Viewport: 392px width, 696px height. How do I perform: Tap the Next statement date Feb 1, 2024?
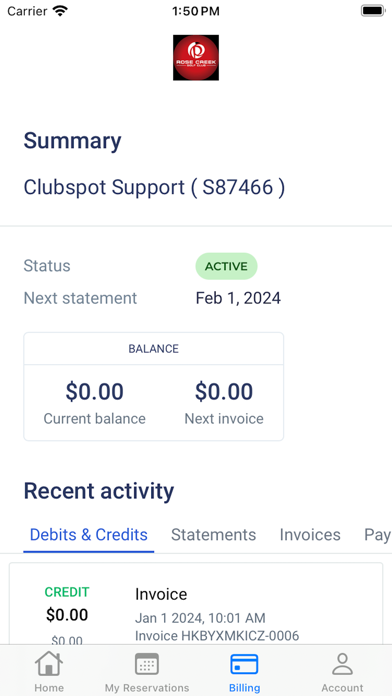[x=238, y=298]
